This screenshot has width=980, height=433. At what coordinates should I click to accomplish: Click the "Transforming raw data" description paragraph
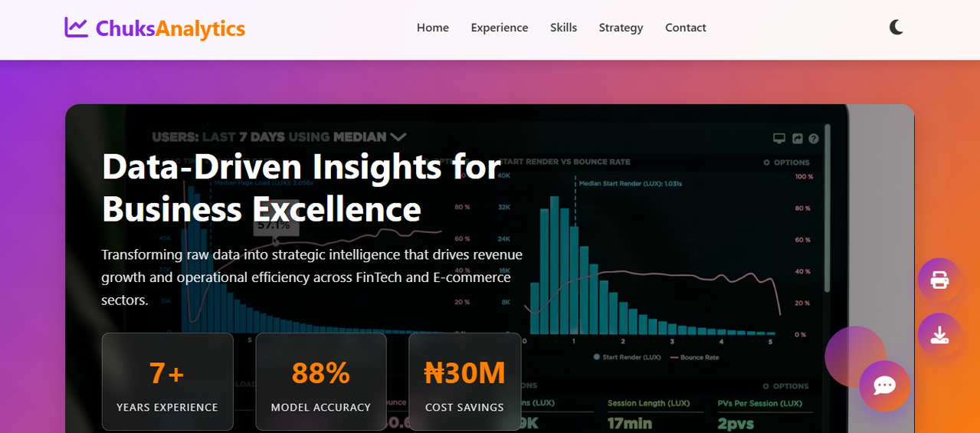pos(312,277)
